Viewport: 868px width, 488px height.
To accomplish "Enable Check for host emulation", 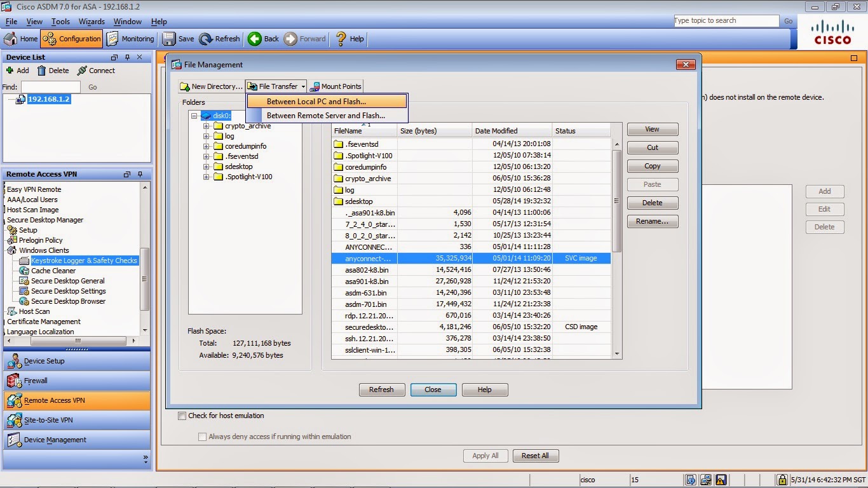I will coord(182,416).
